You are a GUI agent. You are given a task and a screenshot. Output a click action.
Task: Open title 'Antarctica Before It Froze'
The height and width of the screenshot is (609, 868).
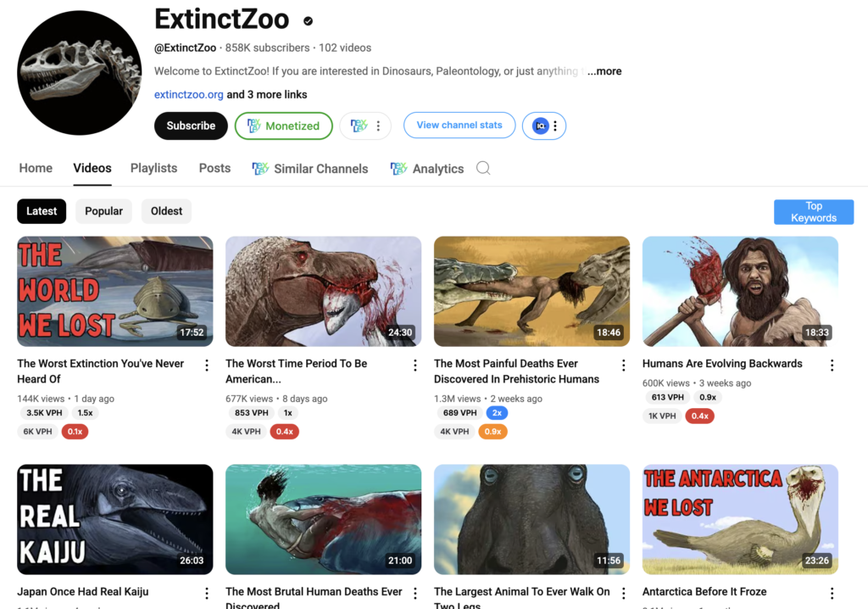tap(704, 592)
